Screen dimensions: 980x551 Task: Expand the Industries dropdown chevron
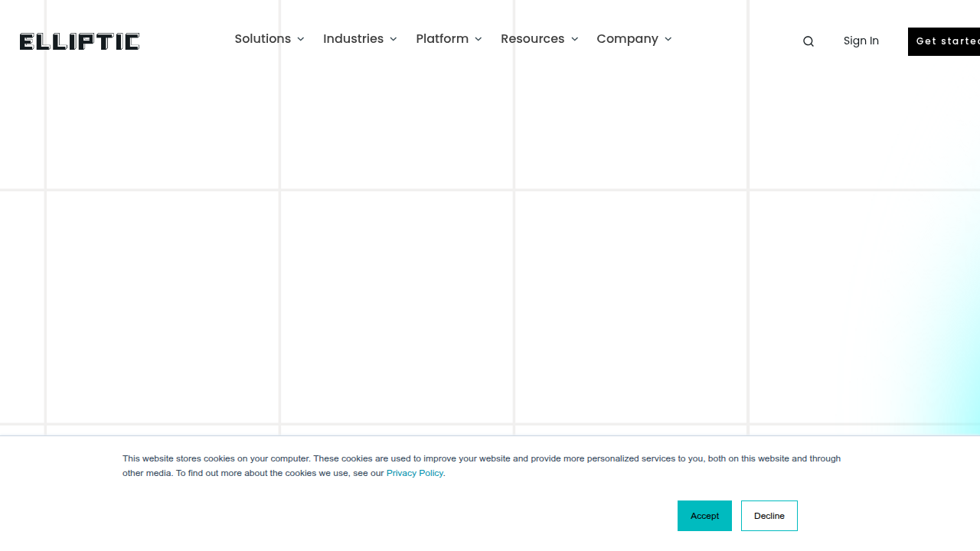[393, 39]
